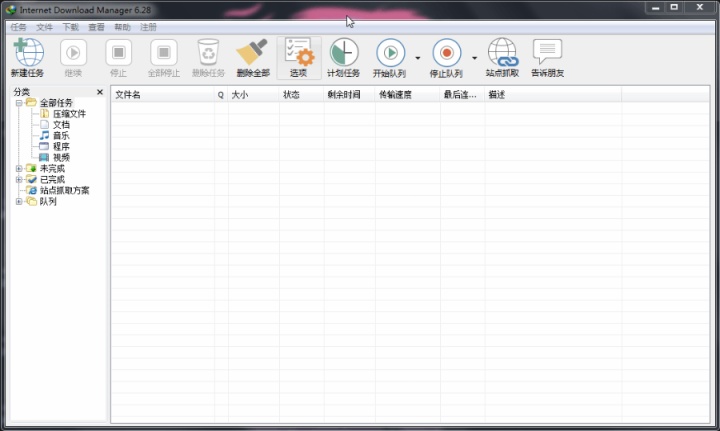Viewport: 720px width, 431px height.
Task: Open the 查看 menu
Action: (96, 27)
